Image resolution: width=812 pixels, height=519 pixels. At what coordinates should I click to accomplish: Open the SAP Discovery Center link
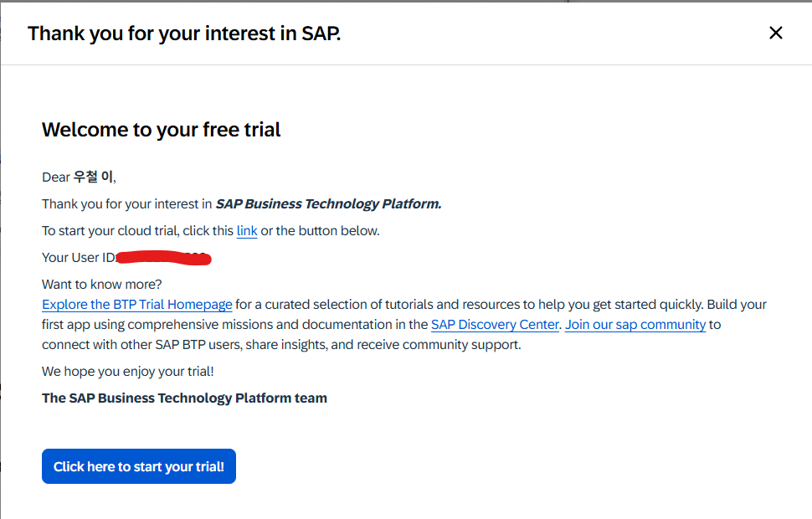click(495, 325)
